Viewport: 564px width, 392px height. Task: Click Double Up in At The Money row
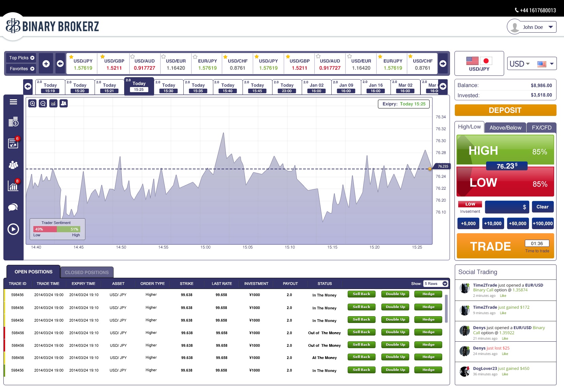[x=395, y=357]
